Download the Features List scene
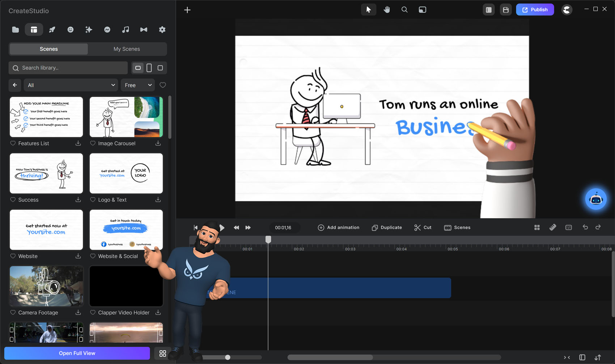Screen dimensions: 615x364 (x=78, y=143)
